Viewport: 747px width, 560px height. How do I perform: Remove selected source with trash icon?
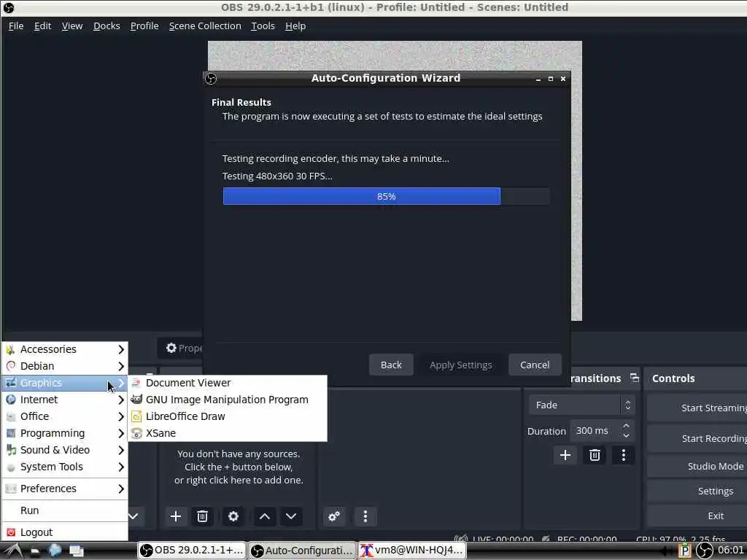pyautogui.click(x=203, y=516)
